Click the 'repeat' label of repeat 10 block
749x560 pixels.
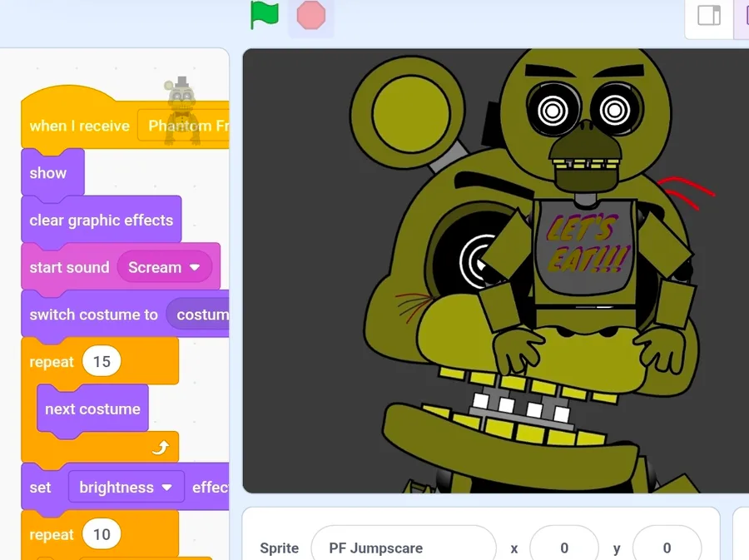[52, 535]
